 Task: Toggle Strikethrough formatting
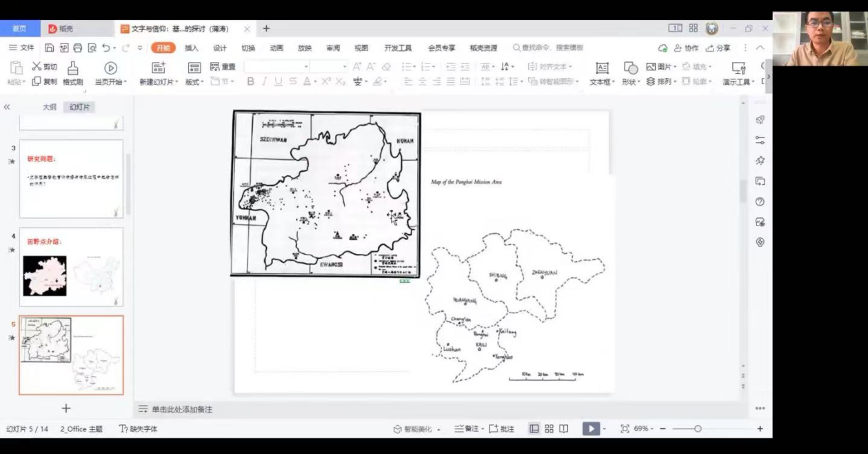(293, 81)
